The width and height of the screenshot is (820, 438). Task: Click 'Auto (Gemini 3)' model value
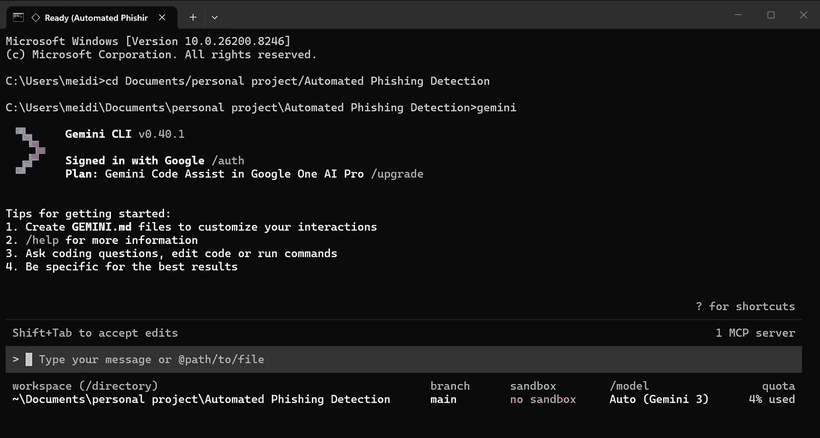pos(659,399)
